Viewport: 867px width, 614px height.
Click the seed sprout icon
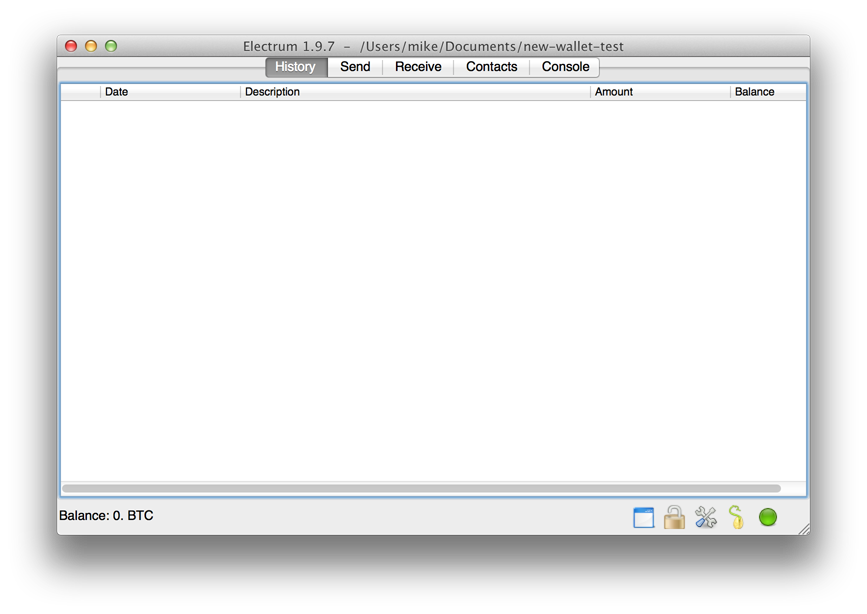pos(737,517)
